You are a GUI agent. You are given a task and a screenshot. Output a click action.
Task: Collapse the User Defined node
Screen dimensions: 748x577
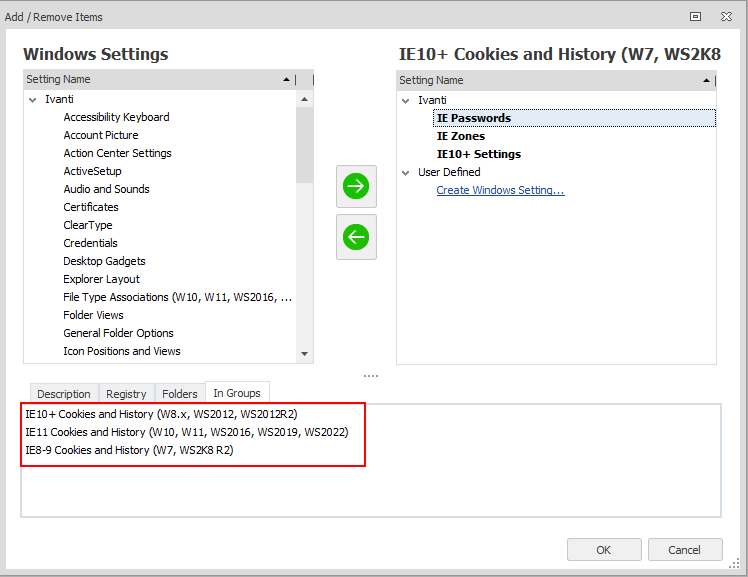point(405,172)
